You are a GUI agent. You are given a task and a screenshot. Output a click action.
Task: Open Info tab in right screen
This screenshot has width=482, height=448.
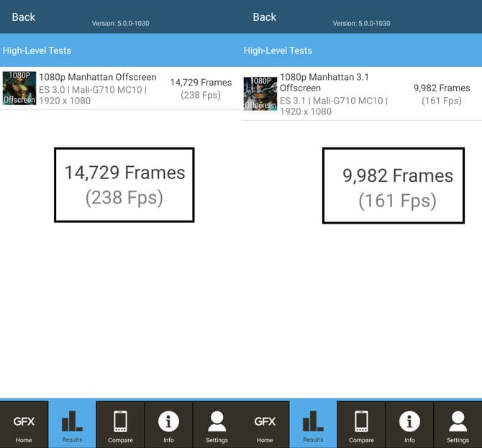pos(409,425)
